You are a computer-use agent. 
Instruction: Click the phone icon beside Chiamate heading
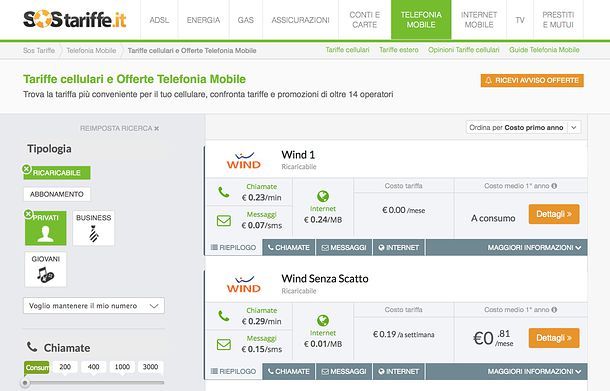point(32,347)
